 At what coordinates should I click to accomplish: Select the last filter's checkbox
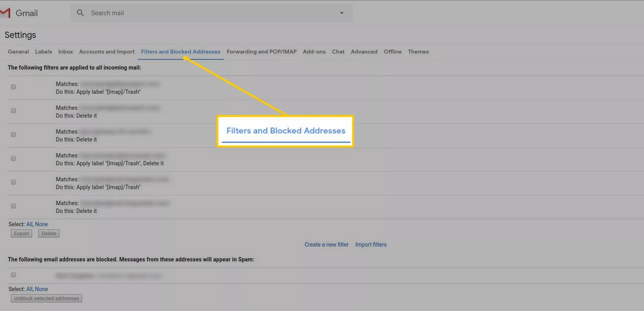(13, 206)
